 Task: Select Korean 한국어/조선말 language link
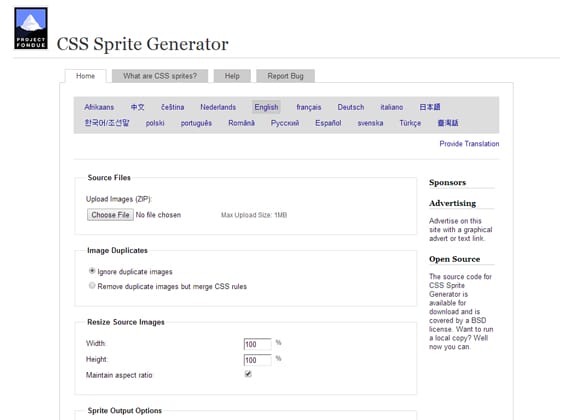(107, 123)
